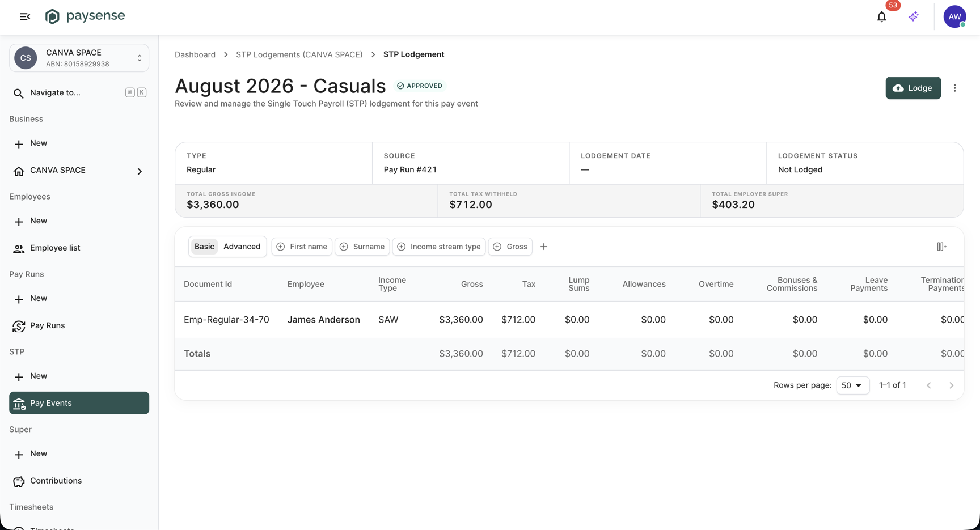Screen dimensions: 980x530
Task: Add Surname filter chip
Action: coord(362,247)
